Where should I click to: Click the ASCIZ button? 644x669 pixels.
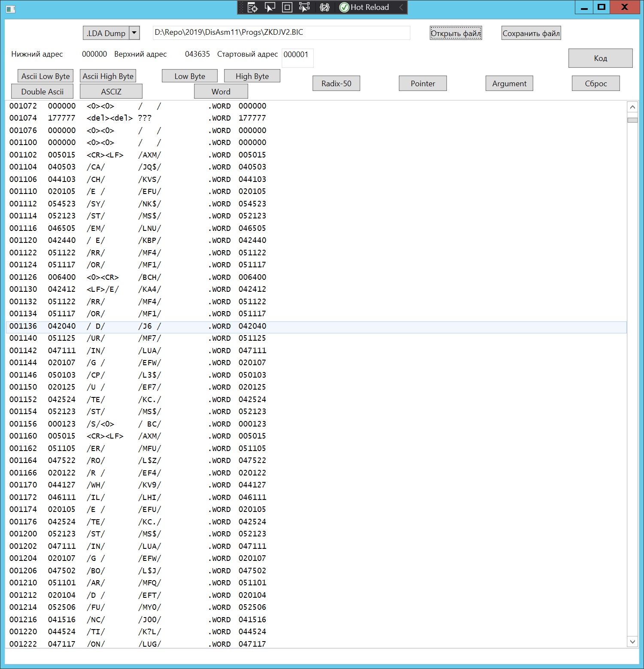click(111, 91)
